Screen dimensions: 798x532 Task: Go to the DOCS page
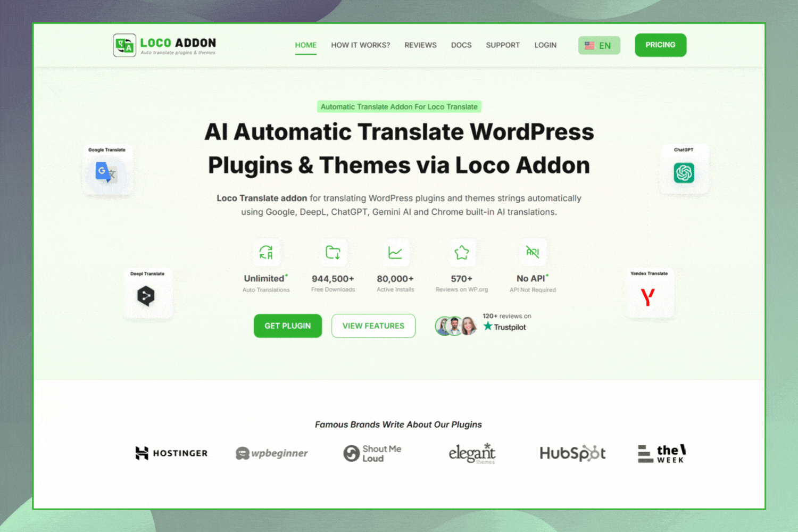[461, 45]
